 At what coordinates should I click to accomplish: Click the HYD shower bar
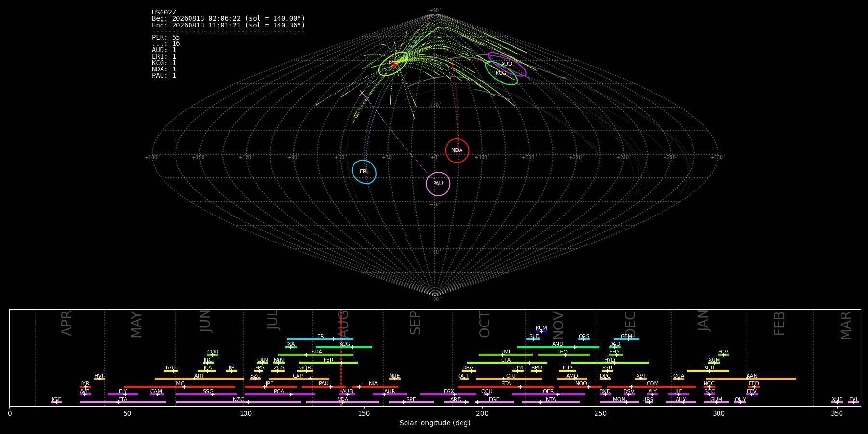point(610,363)
